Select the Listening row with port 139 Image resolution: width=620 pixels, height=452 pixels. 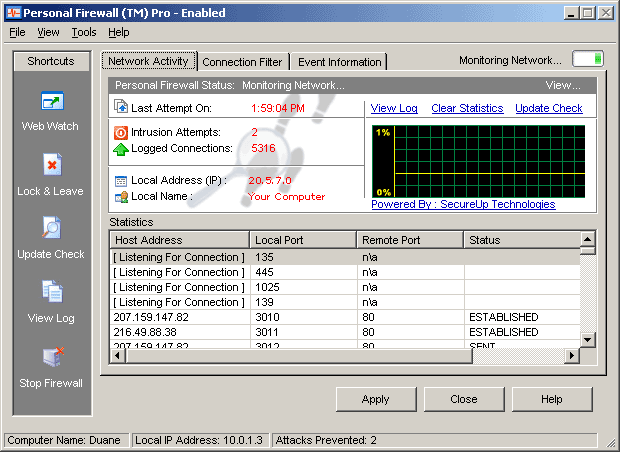345,302
